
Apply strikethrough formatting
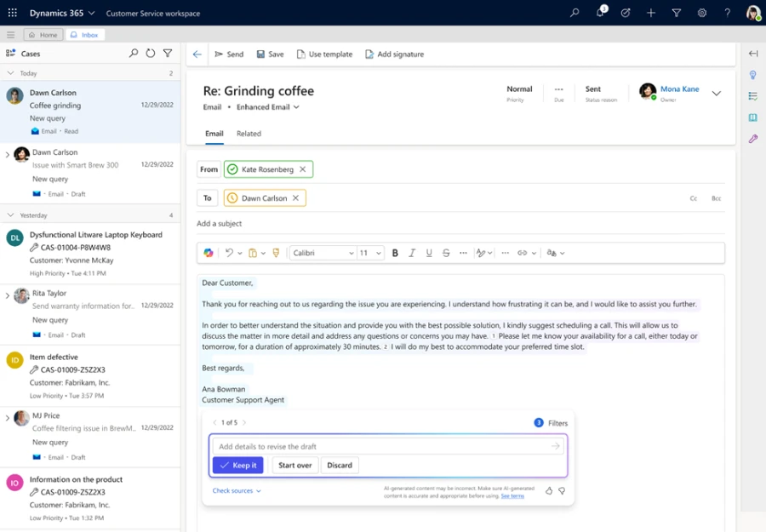click(446, 253)
